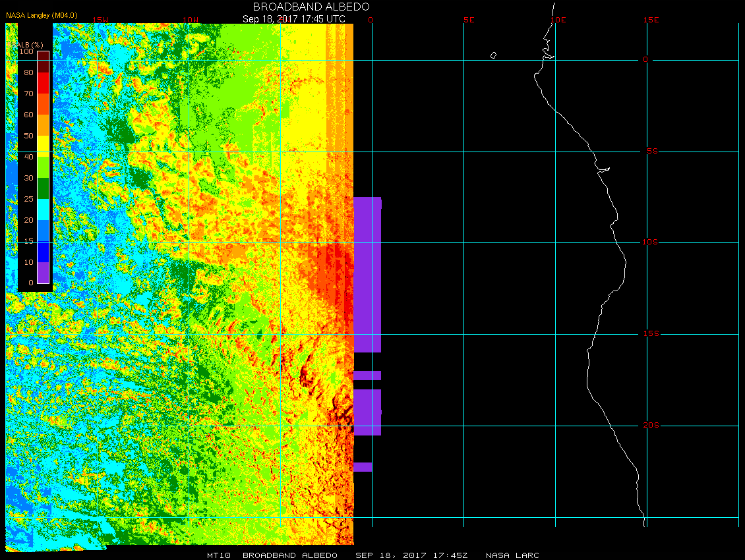745x560 pixels.
Task: Click the legend value 20
Action: click(x=28, y=220)
